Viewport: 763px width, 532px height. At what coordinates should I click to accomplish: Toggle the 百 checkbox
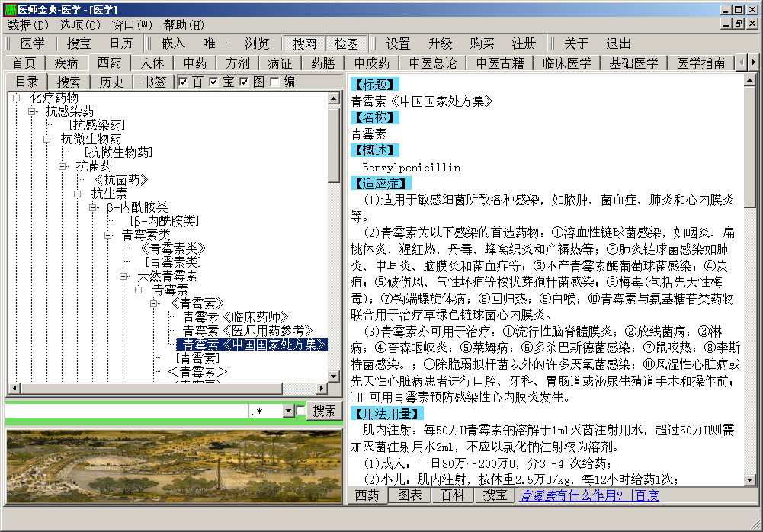click(x=183, y=82)
